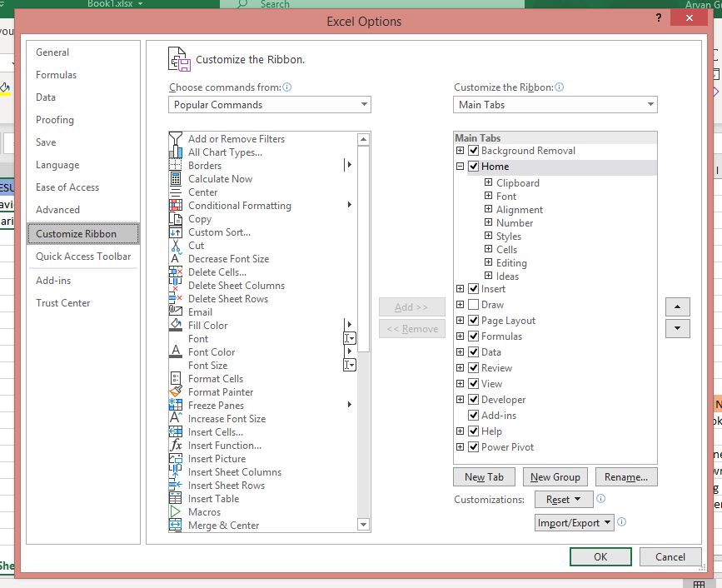Open the Quick Access Toolbar category
The height and width of the screenshot is (588, 722).
(x=83, y=257)
